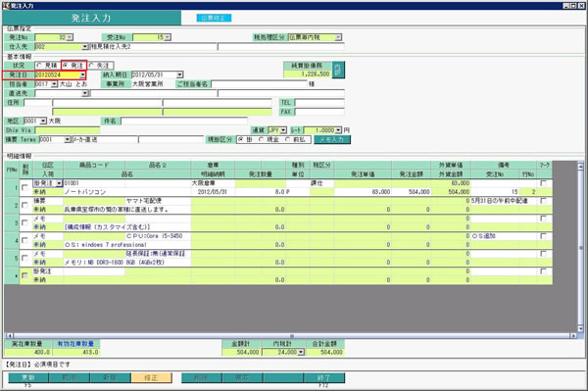Tick the delete checkbox on row 5
The width and height of the screenshot is (588, 391).
[x=24, y=258]
